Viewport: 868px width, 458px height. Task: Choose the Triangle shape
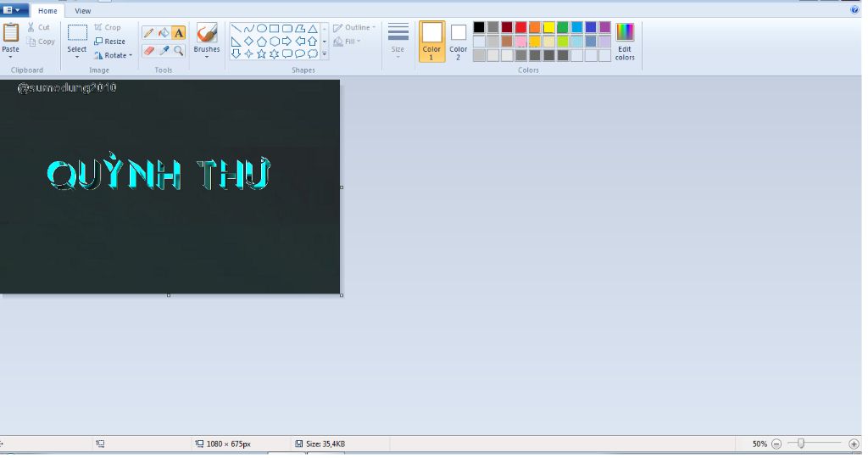point(312,29)
